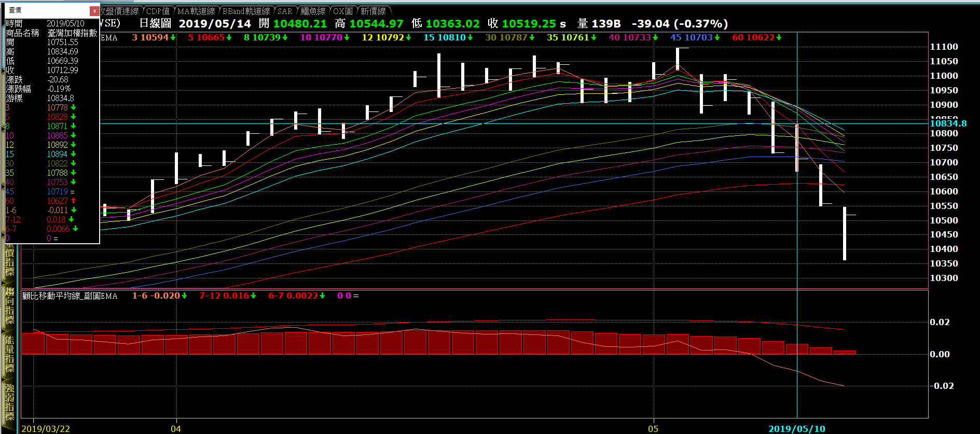Click the orange EMA 3 legend value

154,37
